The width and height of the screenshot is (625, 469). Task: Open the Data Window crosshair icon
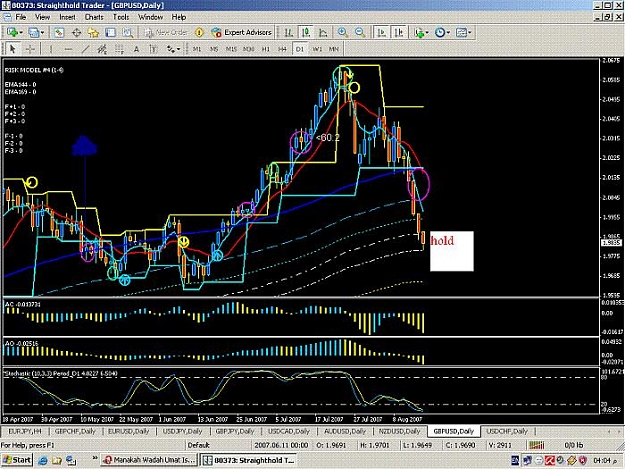click(x=76, y=33)
